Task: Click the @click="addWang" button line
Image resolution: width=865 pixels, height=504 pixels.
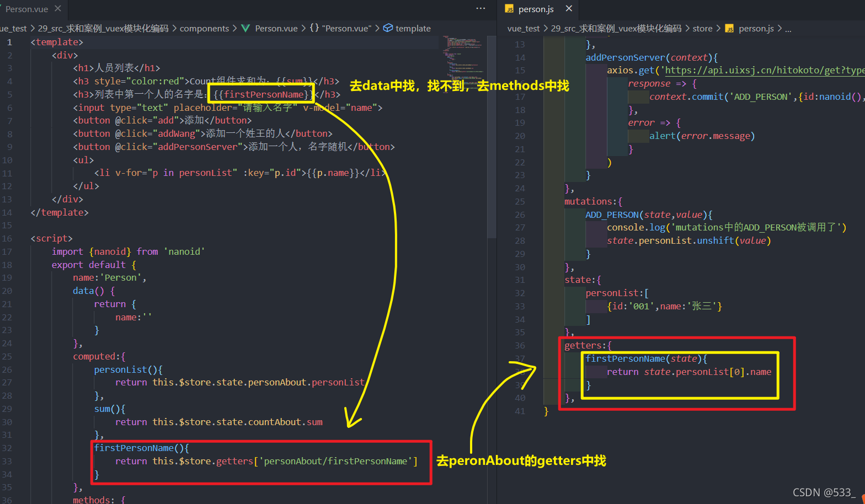Action: point(202,133)
